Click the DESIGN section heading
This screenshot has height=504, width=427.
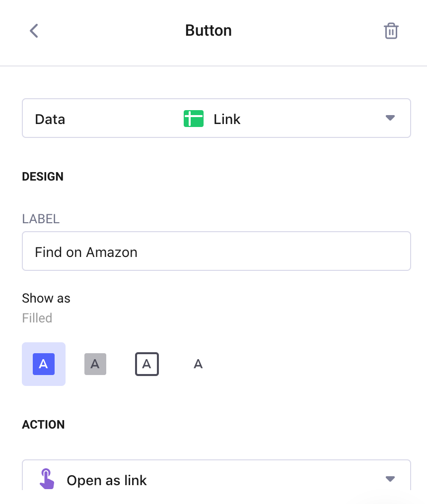click(43, 177)
